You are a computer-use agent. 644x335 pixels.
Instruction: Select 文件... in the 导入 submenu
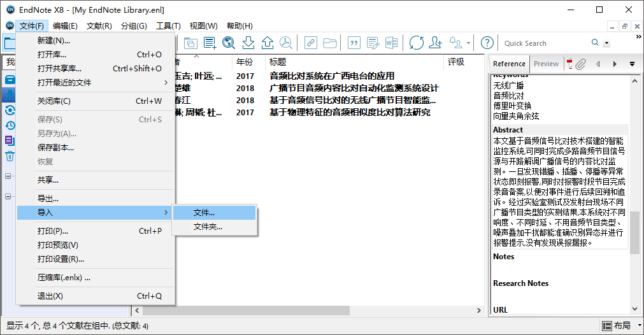[x=215, y=213]
